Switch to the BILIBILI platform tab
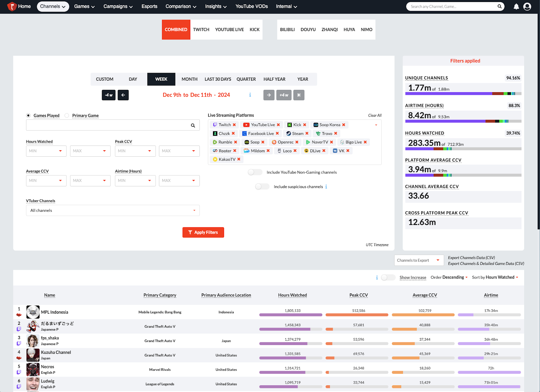This screenshot has width=540, height=392. coord(288,30)
